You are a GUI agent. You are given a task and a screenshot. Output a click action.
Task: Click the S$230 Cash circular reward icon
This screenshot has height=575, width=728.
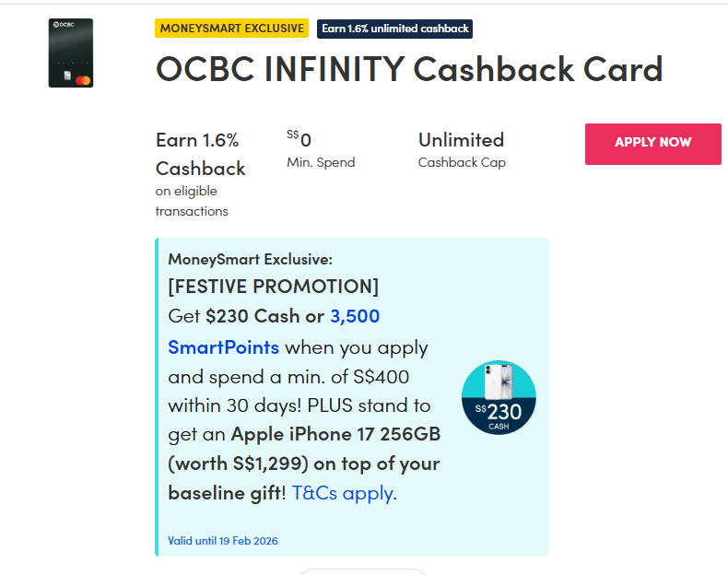[499, 397]
